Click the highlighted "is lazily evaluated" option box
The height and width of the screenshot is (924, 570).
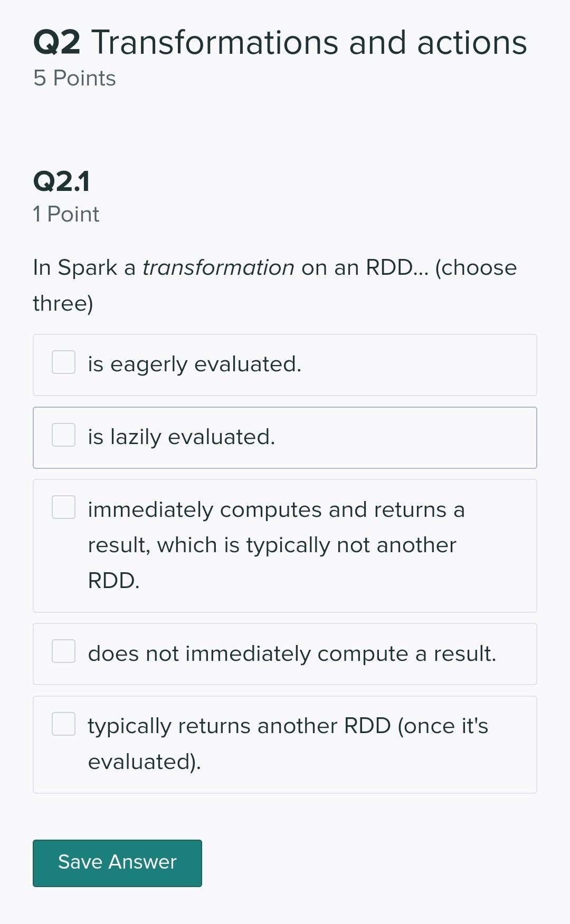click(x=285, y=437)
